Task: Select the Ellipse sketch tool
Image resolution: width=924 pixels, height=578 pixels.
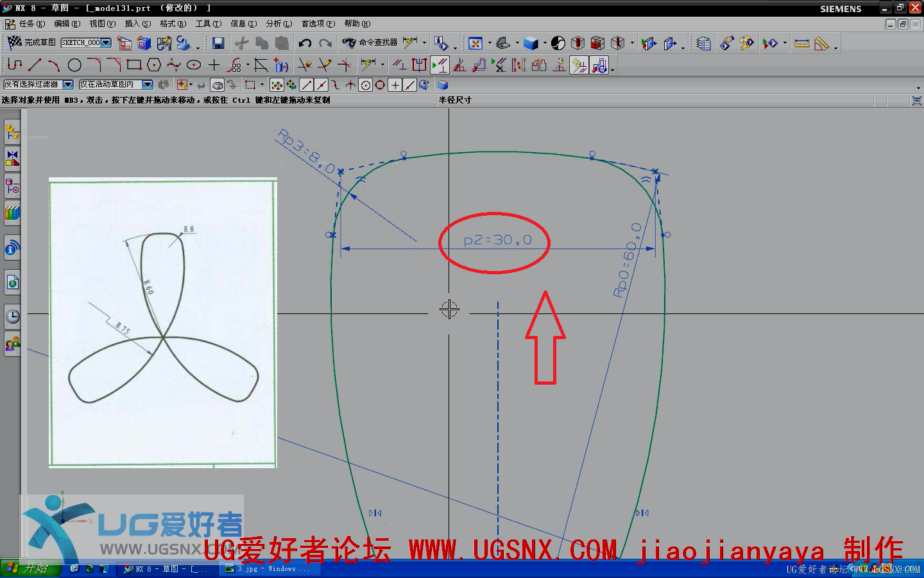Action: tap(194, 65)
